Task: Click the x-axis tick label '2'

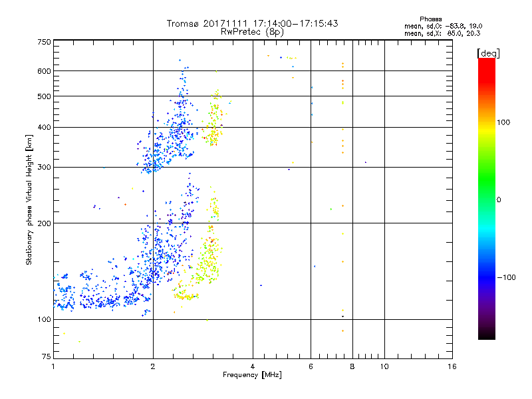Action: (x=153, y=366)
